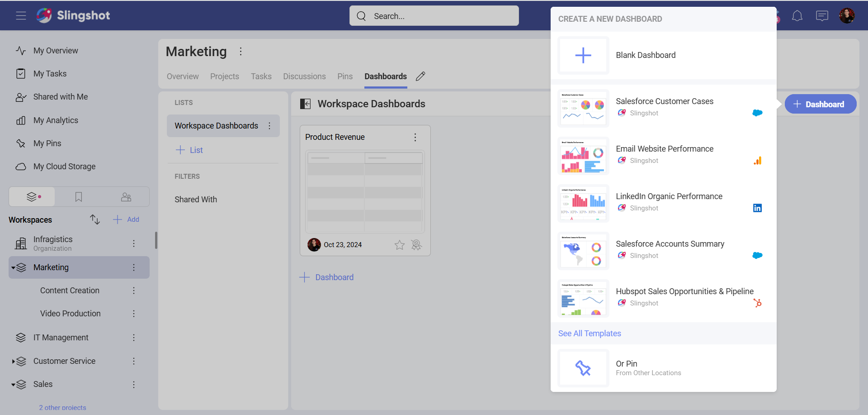Screen dimensions: 868x415
Task: Switch to the Discussions tab
Action: tap(304, 76)
